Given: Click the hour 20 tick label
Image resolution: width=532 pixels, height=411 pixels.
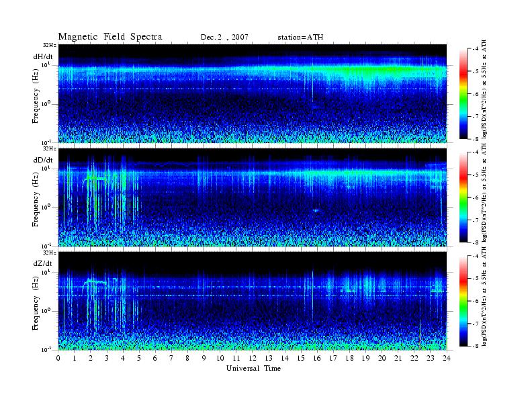Looking at the screenshot, I should (x=382, y=358).
